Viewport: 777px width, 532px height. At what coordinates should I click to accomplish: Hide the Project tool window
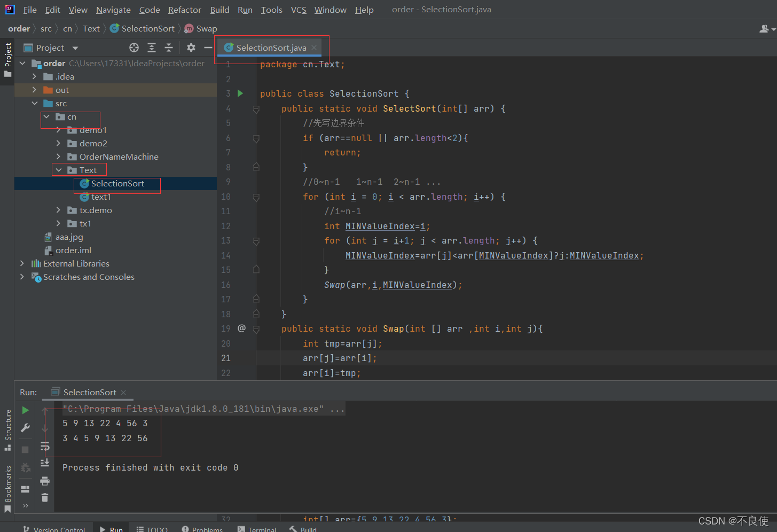(x=208, y=48)
